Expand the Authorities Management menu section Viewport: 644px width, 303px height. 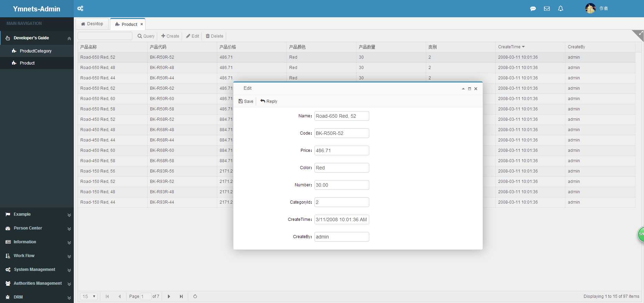(37, 283)
